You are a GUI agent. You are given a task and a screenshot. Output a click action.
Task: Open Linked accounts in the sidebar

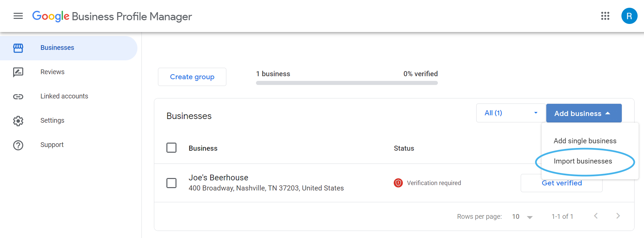tap(69, 96)
